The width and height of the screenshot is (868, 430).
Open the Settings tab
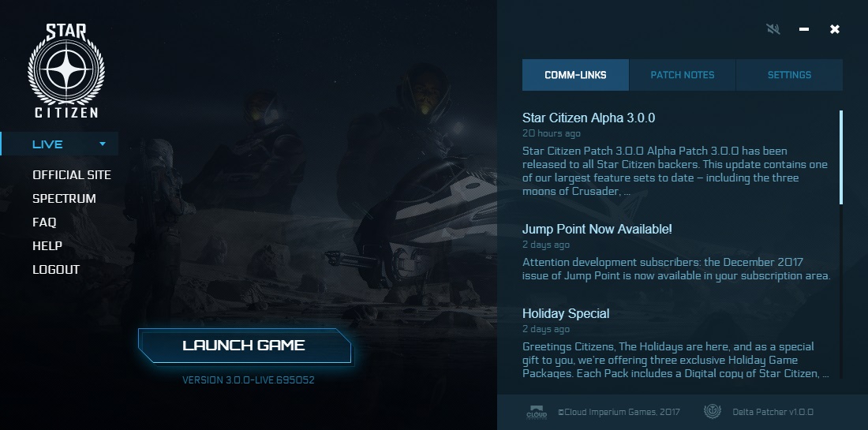(789, 75)
